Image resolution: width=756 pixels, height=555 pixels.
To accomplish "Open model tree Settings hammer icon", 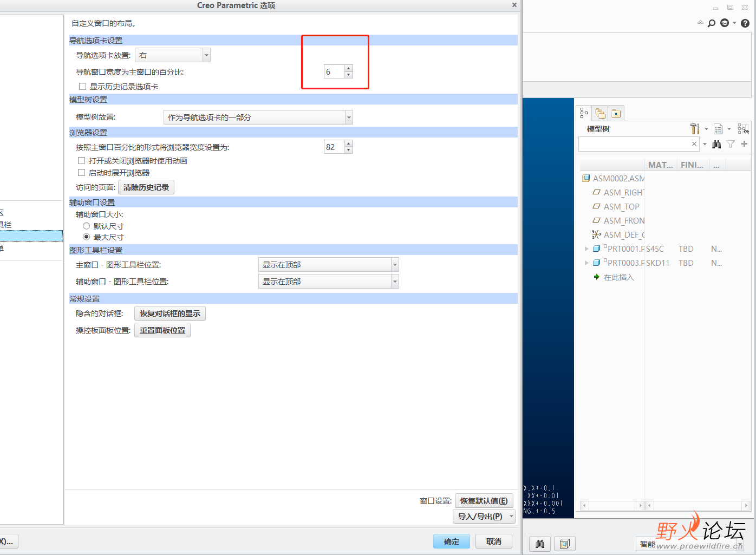I will pyautogui.click(x=695, y=129).
